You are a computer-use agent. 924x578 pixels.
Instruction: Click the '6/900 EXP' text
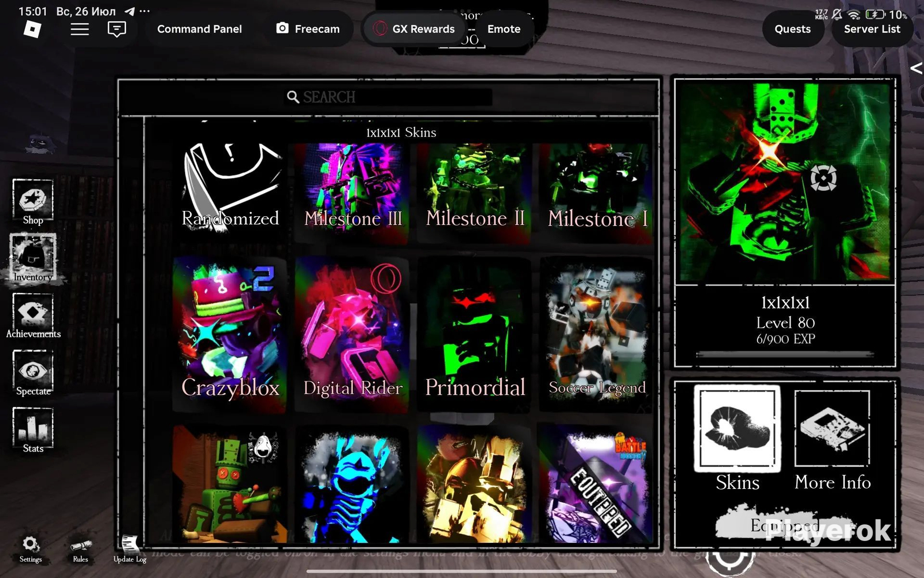click(x=785, y=339)
